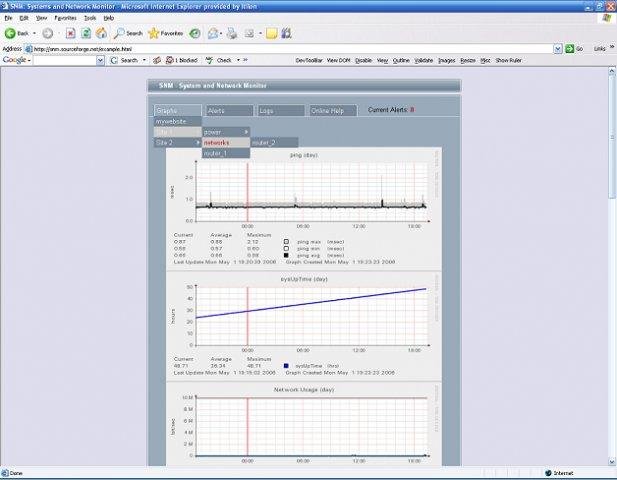Screen dimensions: 617x480
Task: Click the Google toolbar news icon before blocked
Action: coord(157,60)
